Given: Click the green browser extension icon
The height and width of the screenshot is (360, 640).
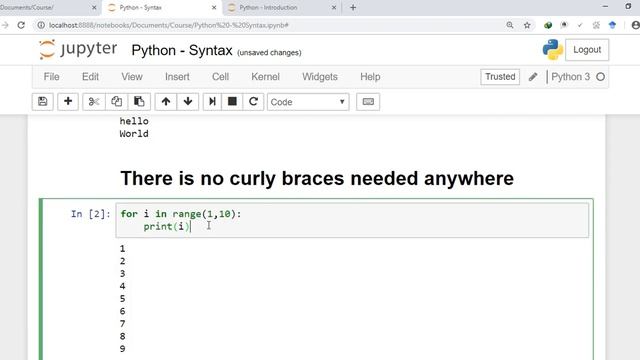Looking at the screenshot, I should tap(548, 25).
